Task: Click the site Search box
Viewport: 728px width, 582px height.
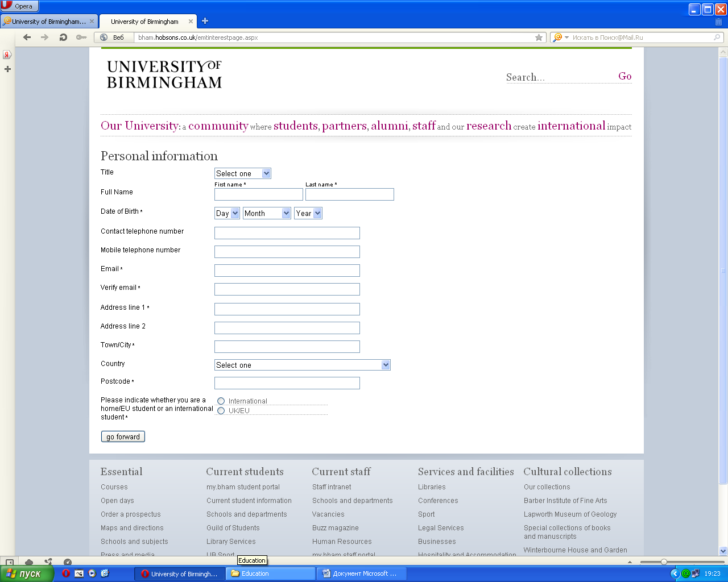Action: (560, 77)
